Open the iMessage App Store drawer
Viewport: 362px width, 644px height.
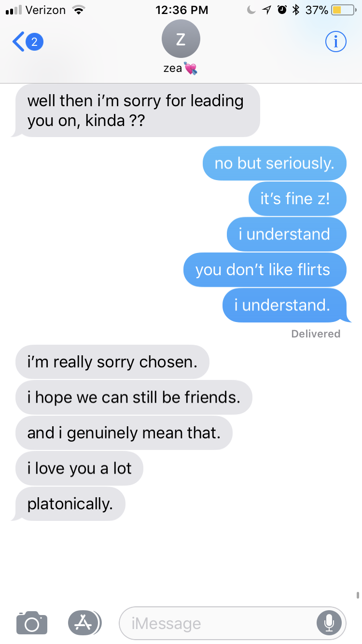(84, 623)
